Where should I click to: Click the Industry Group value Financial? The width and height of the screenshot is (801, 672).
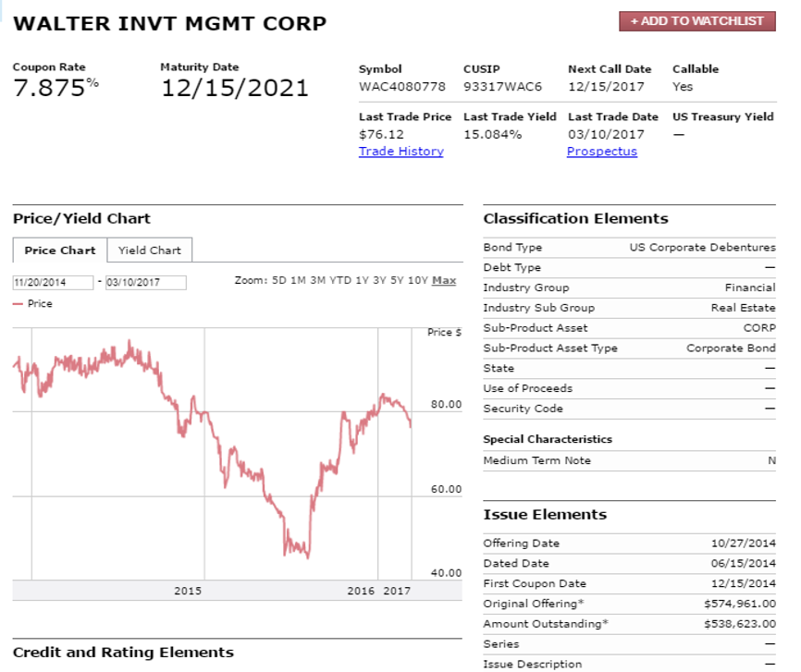750,287
